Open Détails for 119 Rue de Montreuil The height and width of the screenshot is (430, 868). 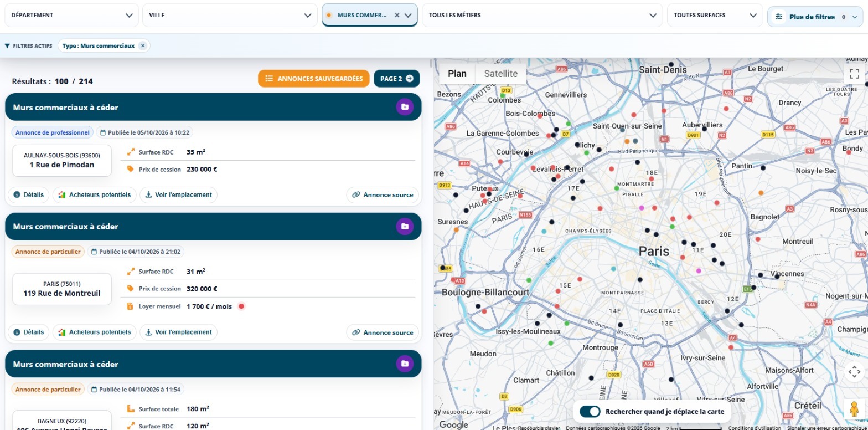click(x=29, y=332)
